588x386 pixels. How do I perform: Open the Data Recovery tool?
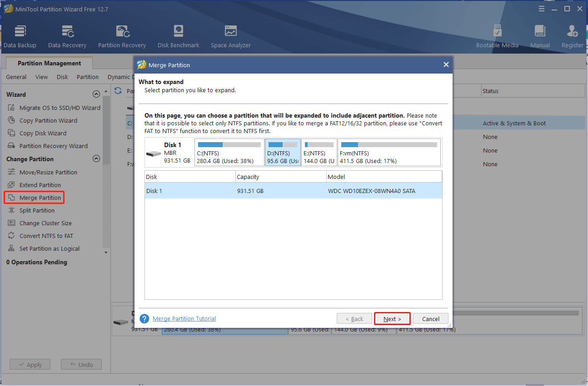(x=67, y=36)
